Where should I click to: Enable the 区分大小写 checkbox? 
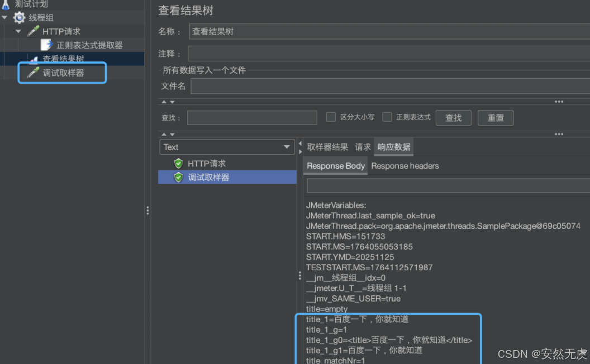[x=331, y=117]
